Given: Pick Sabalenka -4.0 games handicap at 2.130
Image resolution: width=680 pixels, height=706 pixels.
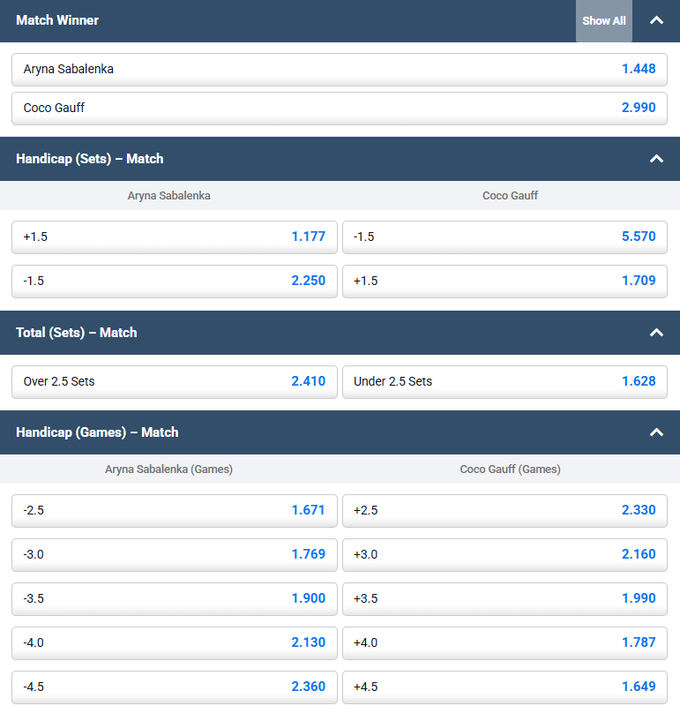Looking at the screenshot, I should [x=174, y=642].
